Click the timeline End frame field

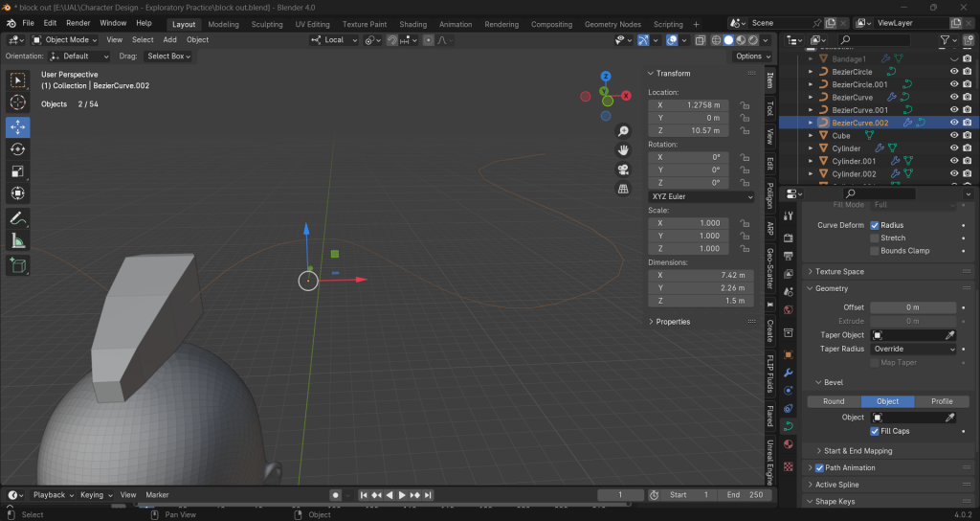(x=745, y=495)
